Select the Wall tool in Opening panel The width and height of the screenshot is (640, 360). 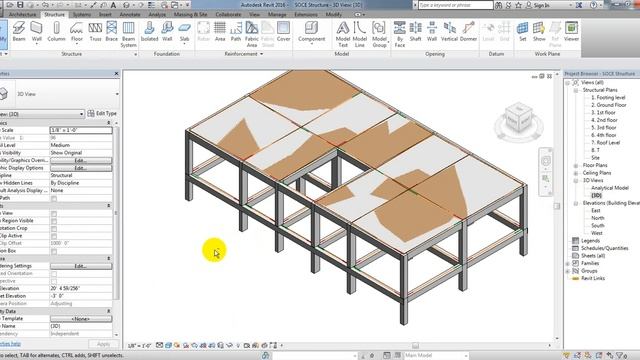tap(432, 32)
